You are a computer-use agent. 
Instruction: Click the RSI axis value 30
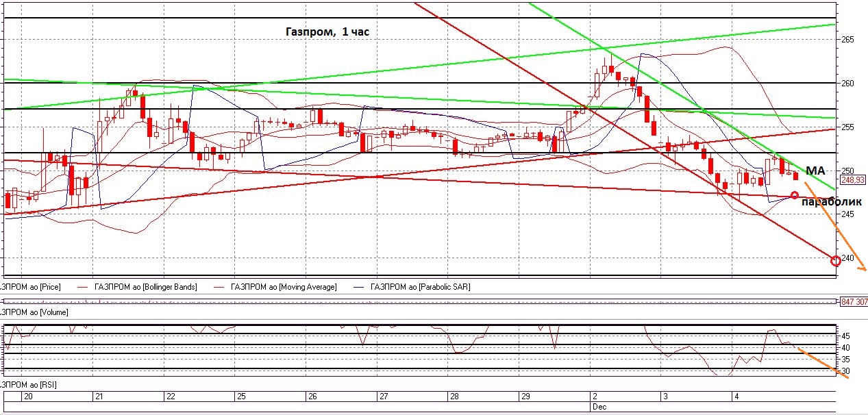(845, 371)
